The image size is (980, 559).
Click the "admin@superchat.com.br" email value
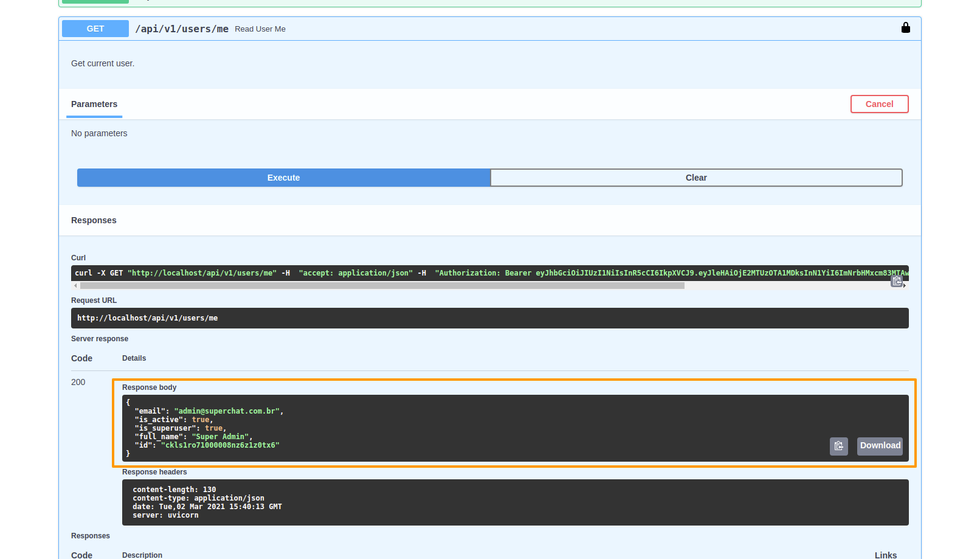click(x=227, y=411)
